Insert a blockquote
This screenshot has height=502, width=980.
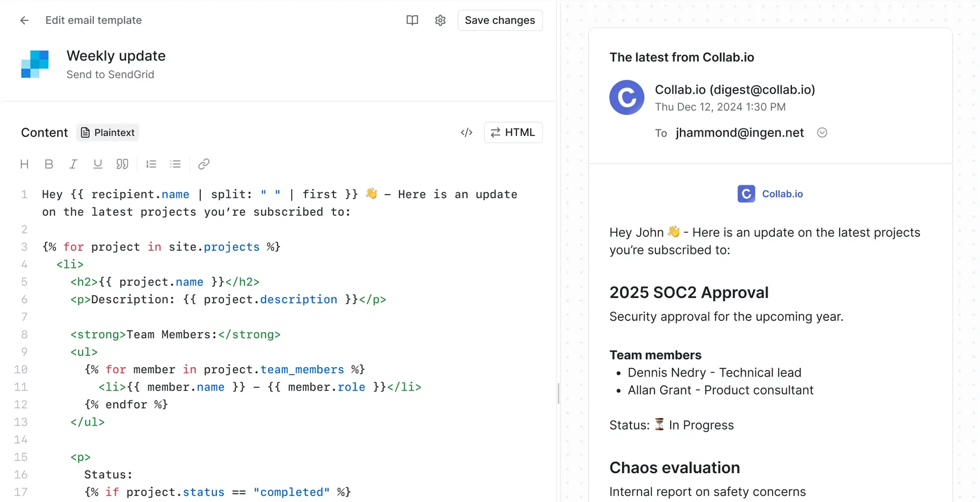click(x=122, y=164)
